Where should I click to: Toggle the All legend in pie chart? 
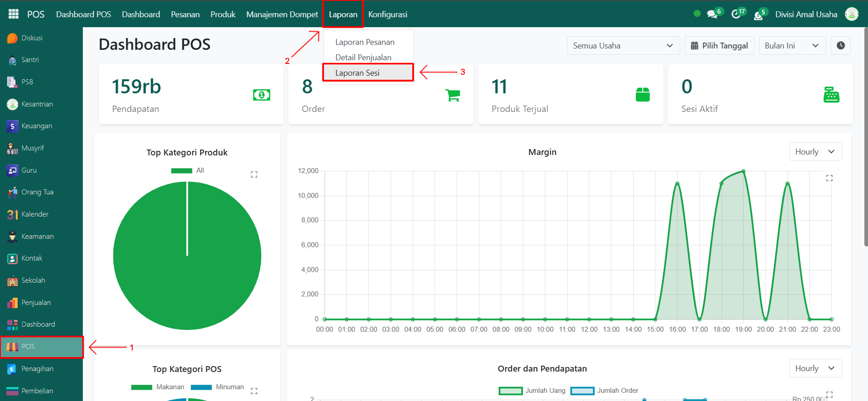coord(187,170)
